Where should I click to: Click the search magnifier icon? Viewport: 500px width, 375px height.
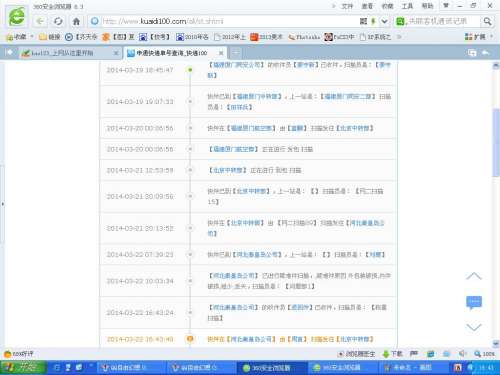tap(487, 21)
